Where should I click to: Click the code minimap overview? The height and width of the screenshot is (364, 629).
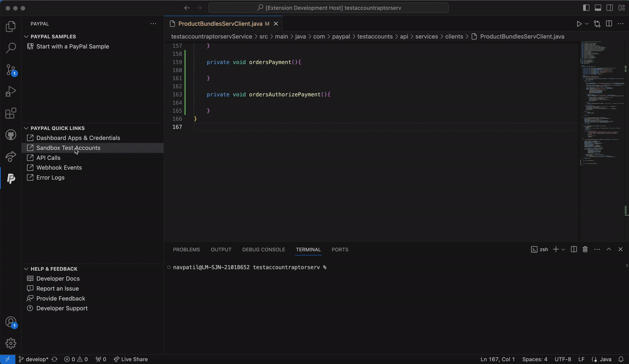click(x=602, y=101)
